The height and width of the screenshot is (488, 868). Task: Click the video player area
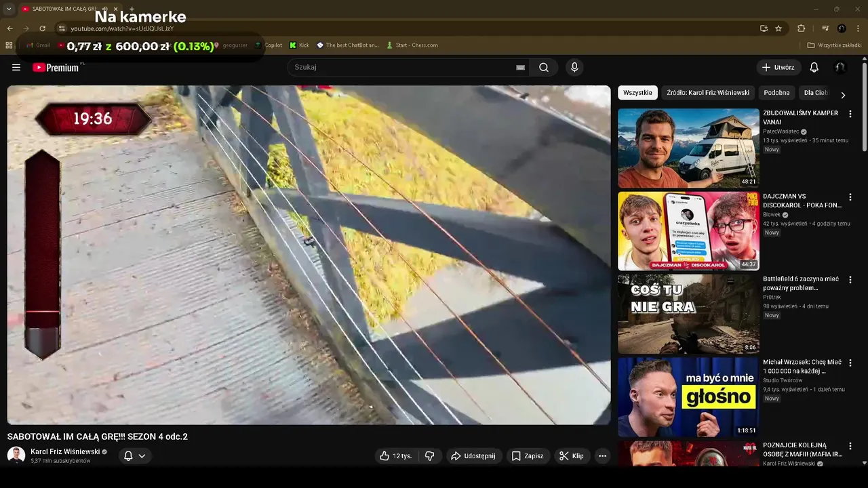click(309, 255)
